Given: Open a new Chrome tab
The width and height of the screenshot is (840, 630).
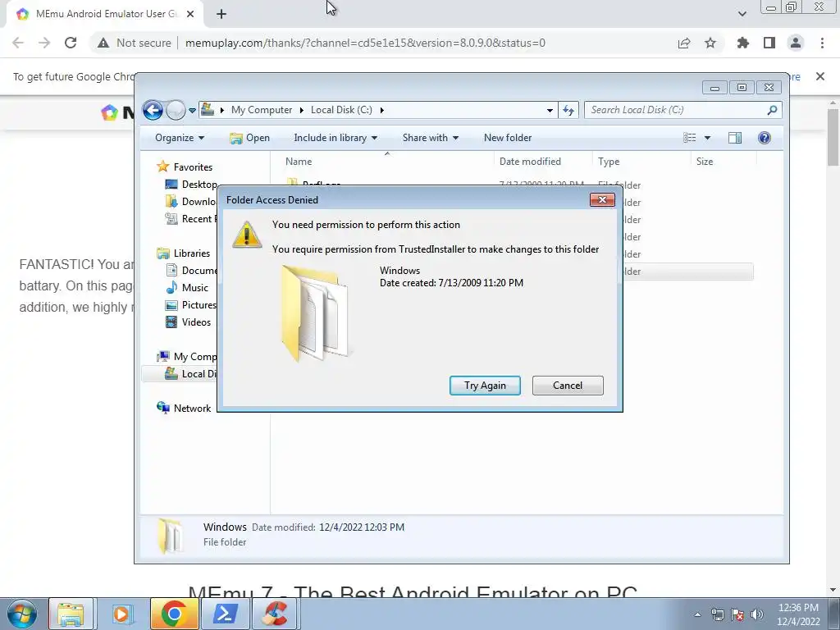Looking at the screenshot, I should [221, 15].
